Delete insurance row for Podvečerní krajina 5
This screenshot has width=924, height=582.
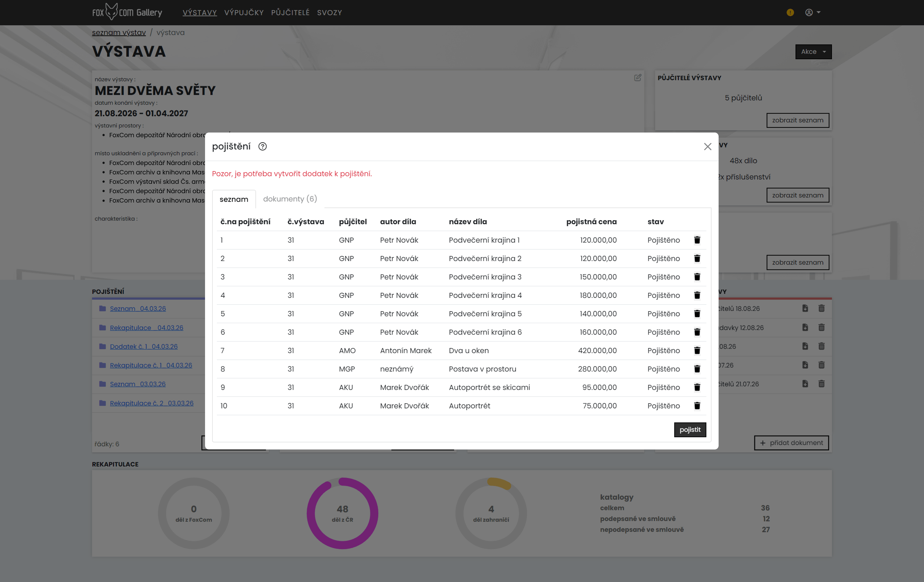tap(697, 314)
